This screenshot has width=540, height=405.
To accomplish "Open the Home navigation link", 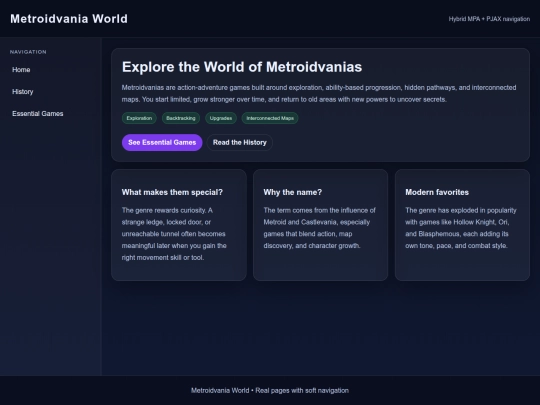I will pyautogui.click(x=21, y=70).
